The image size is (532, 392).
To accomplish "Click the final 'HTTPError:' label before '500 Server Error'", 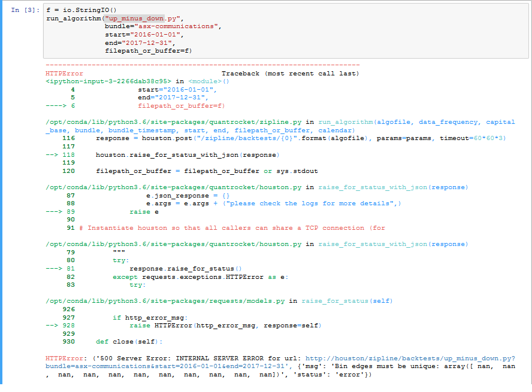I will (x=66, y=358).
